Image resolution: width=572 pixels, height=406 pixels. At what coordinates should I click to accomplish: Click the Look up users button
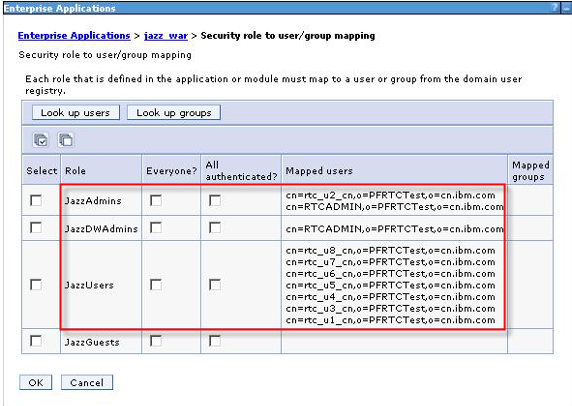point(76,112)
